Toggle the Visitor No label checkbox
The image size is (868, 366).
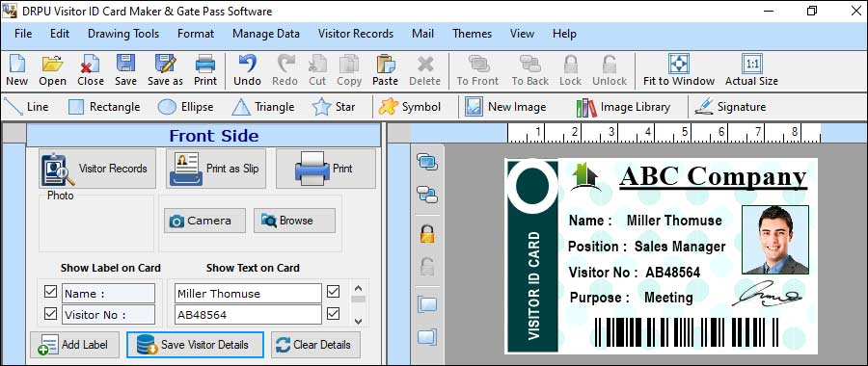[50, 313]
